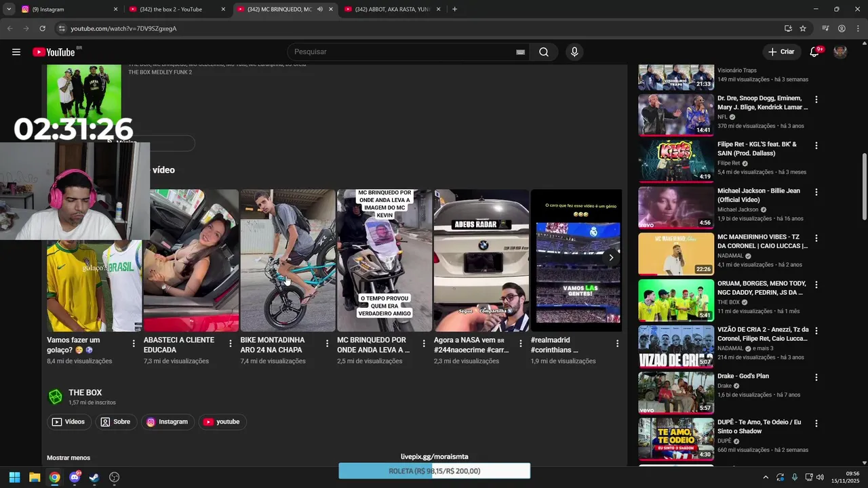The height and width of the screenshot is (488, 868).
Task: Click the page vertical scrollbar
Action: (x=864, y=186)
